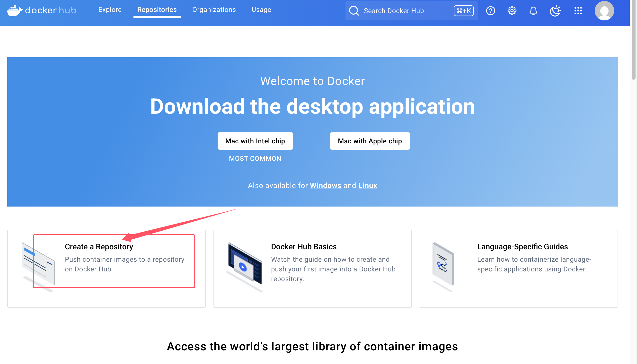The width and height of the screenshot is (637, 364).
Task: Click the Docker Hub whale logo
Action: point(15,10)
